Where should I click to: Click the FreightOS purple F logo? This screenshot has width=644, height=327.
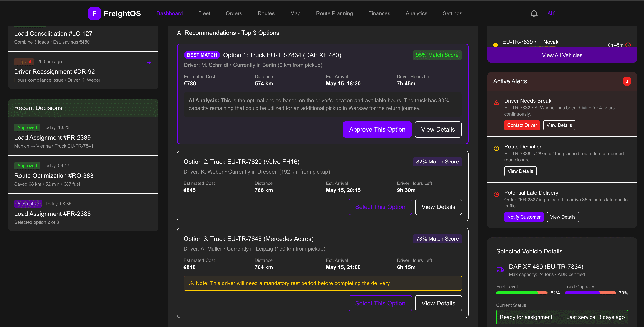click(x=94, y=13)
